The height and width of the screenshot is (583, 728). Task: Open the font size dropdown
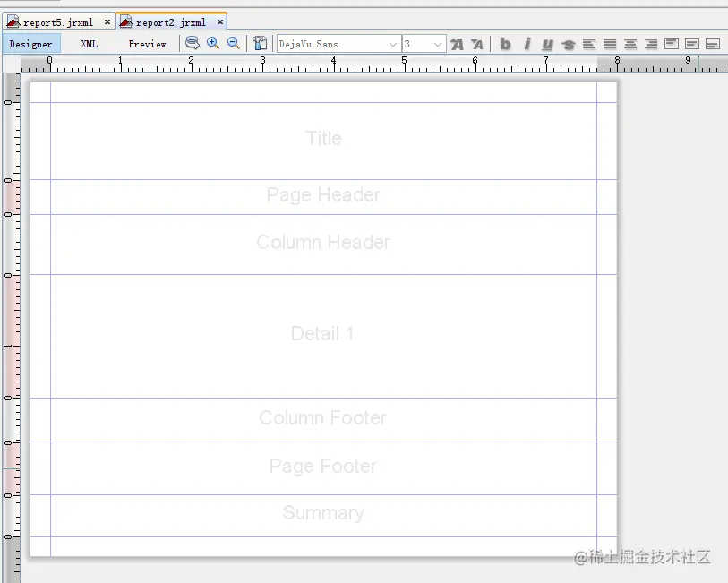[439, 42]
